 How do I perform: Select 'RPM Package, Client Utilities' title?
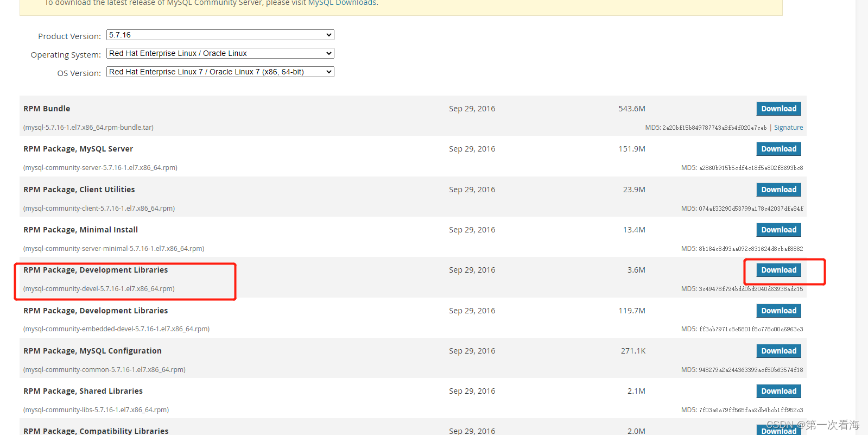tap(79, 190)
